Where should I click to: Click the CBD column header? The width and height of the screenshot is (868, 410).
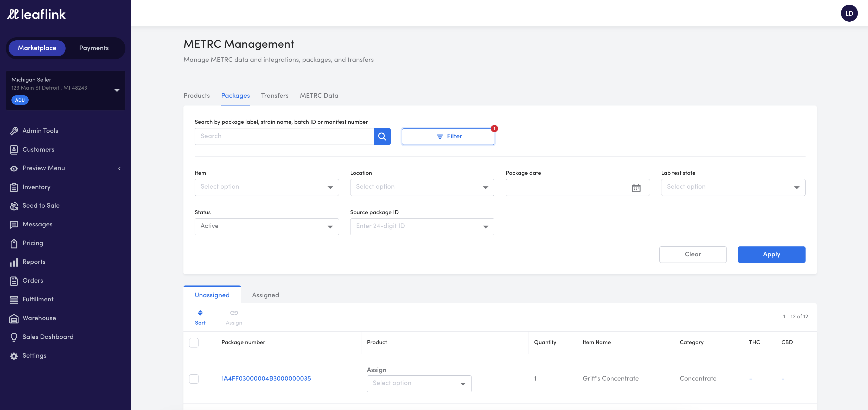click(787, 342)
